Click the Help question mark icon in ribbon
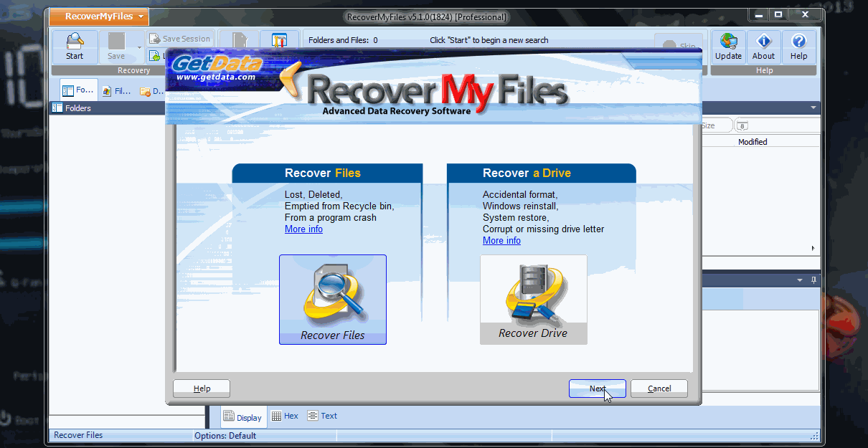Screen dimensions: 868x448 pyautogui.click(x=798, y=47)
